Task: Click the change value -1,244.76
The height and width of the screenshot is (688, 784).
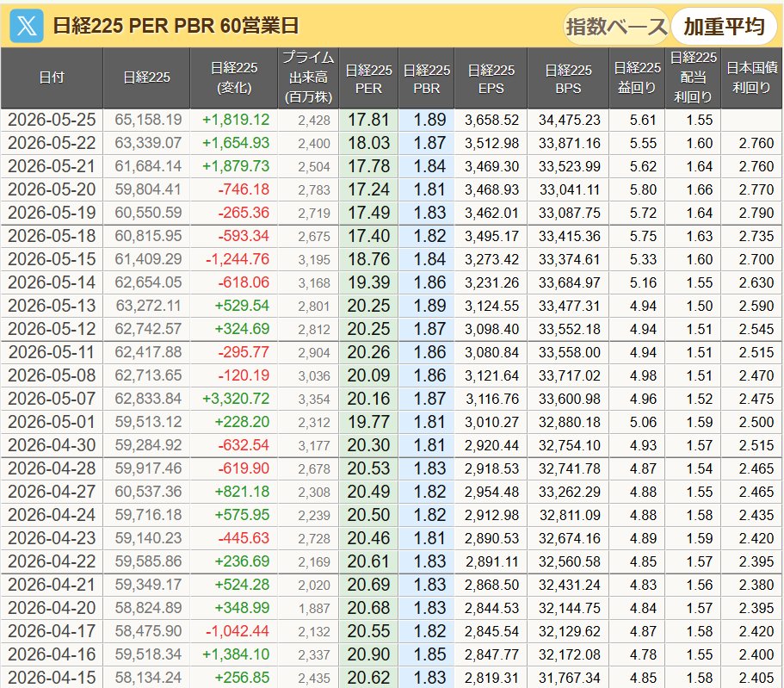Action: (238, 259)
